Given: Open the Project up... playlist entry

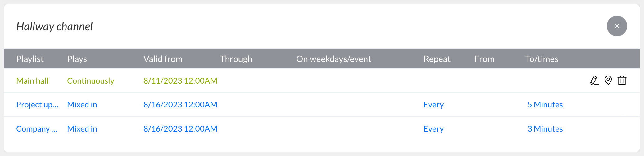Looking at the screenshot, I should tap(37, 105).
